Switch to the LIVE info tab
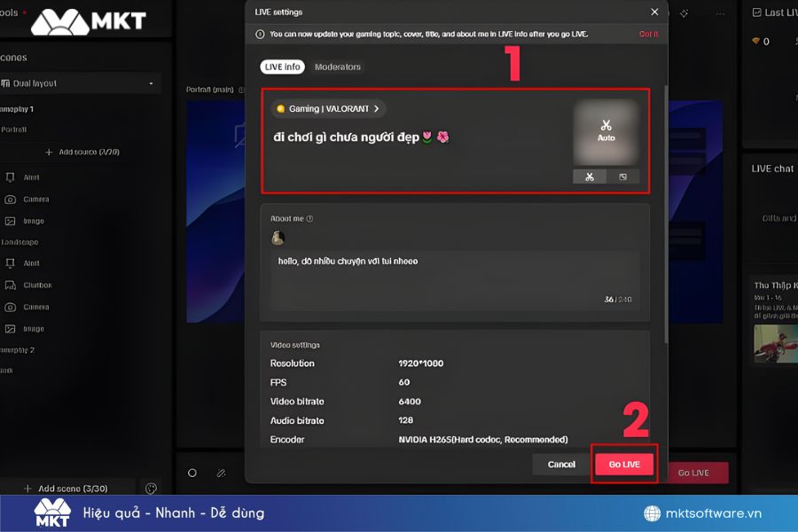This screenshot has height=532, width=798. [282, 66]
